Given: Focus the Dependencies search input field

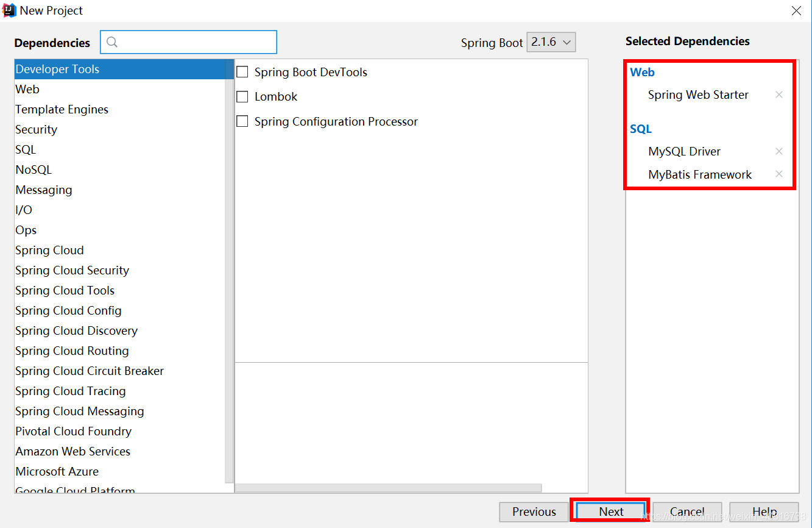Looking at the screenshot, I should [189, 42].
